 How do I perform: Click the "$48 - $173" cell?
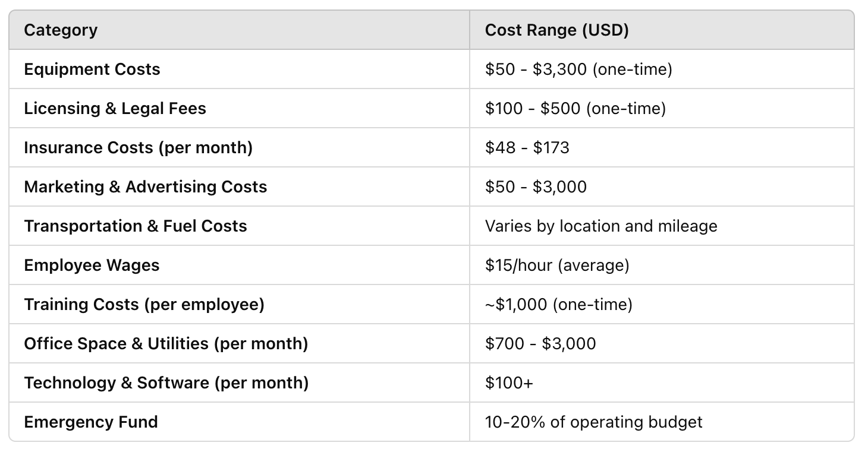tap(527, 147)
